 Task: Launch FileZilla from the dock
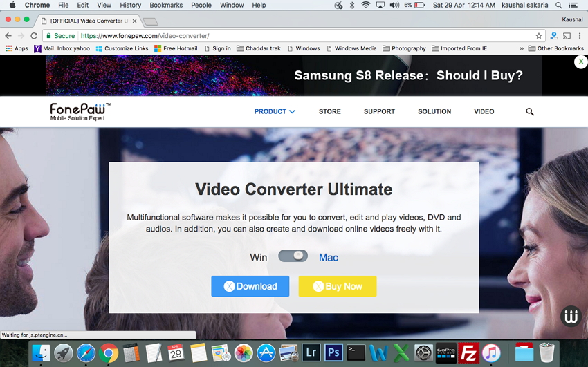click(468, 352)
